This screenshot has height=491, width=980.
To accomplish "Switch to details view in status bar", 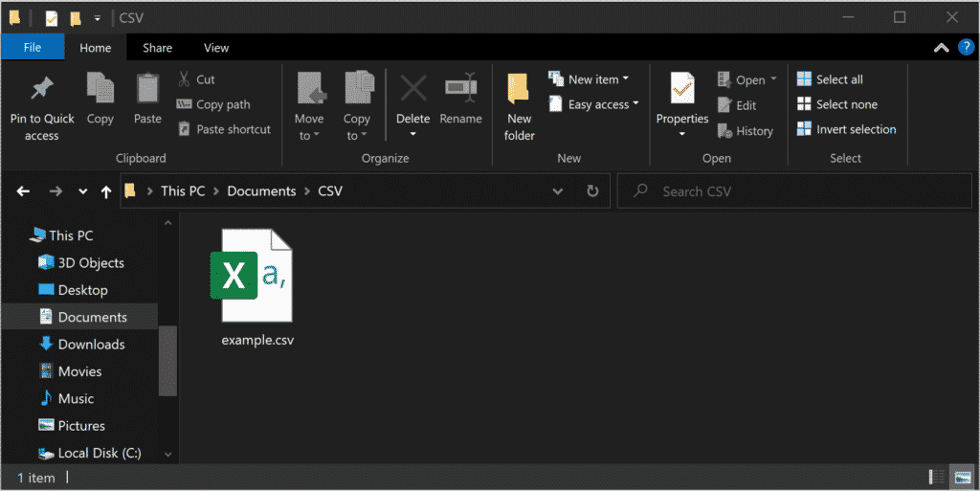I will point(937,477).
